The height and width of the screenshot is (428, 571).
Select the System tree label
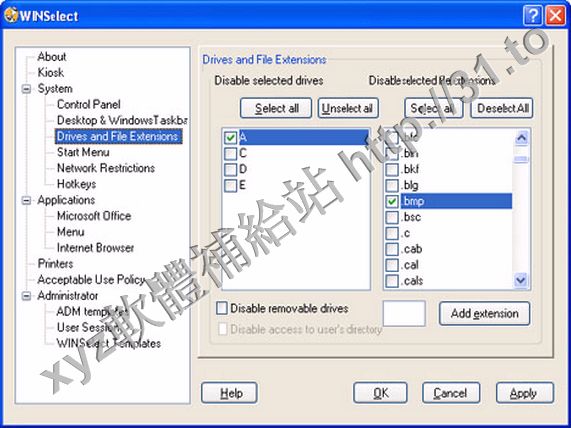pyautogui.click(x=55, y=89)
